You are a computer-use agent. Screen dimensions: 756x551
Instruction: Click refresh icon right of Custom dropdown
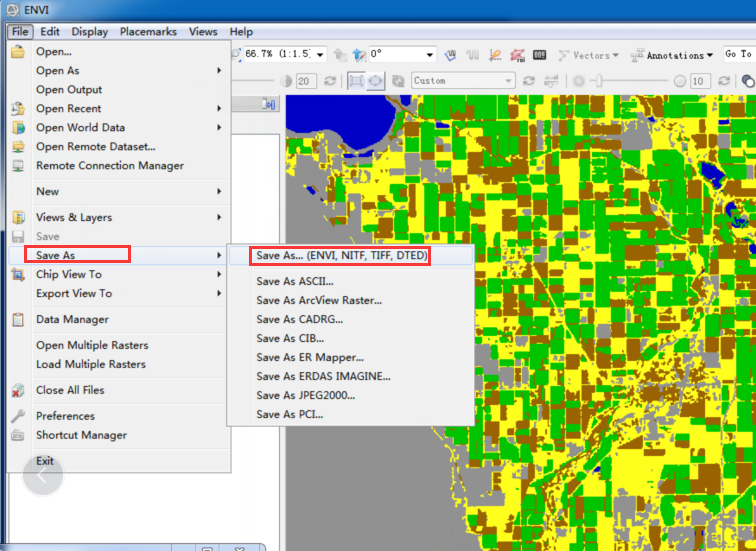pyautogui.click(x=529, y=81)
